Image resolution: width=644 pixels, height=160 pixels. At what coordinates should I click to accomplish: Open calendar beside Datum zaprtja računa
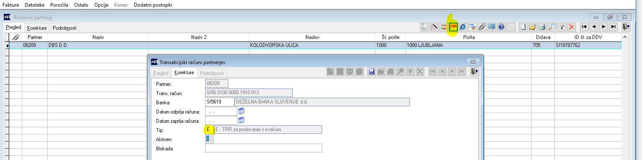click(241, 120)
